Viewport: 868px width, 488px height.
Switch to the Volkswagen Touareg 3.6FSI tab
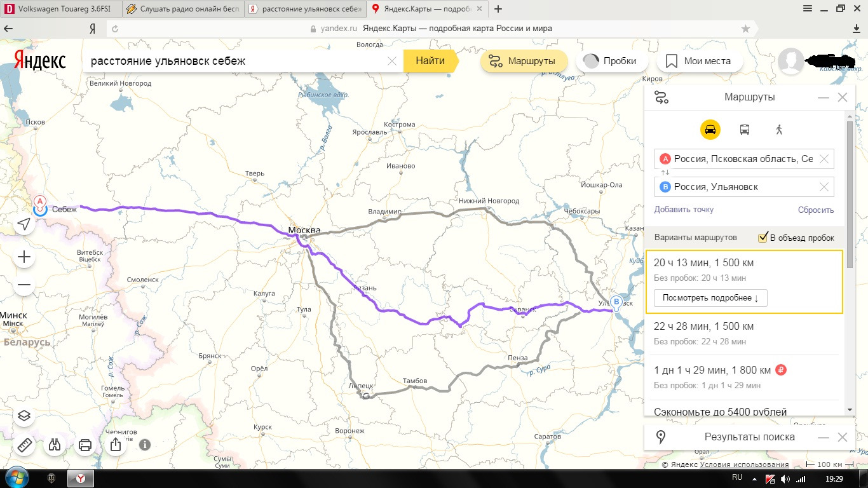click(x=60, y=9)
